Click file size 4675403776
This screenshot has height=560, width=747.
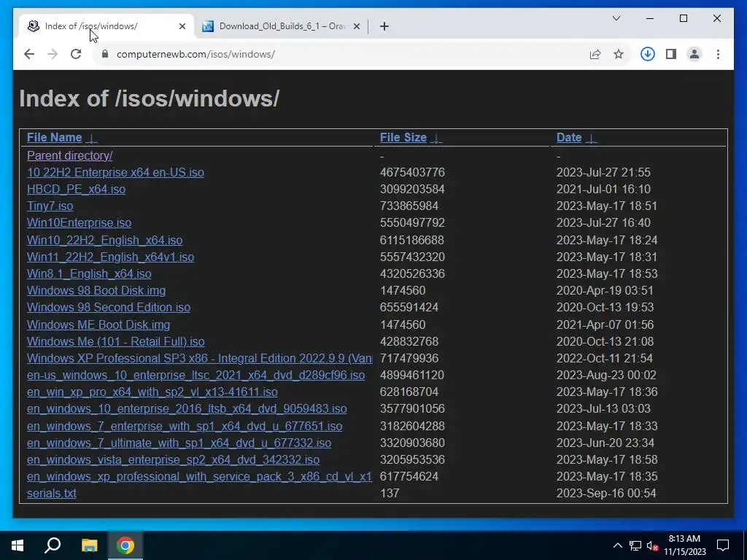pyautogui.click(x=413, y=172)
